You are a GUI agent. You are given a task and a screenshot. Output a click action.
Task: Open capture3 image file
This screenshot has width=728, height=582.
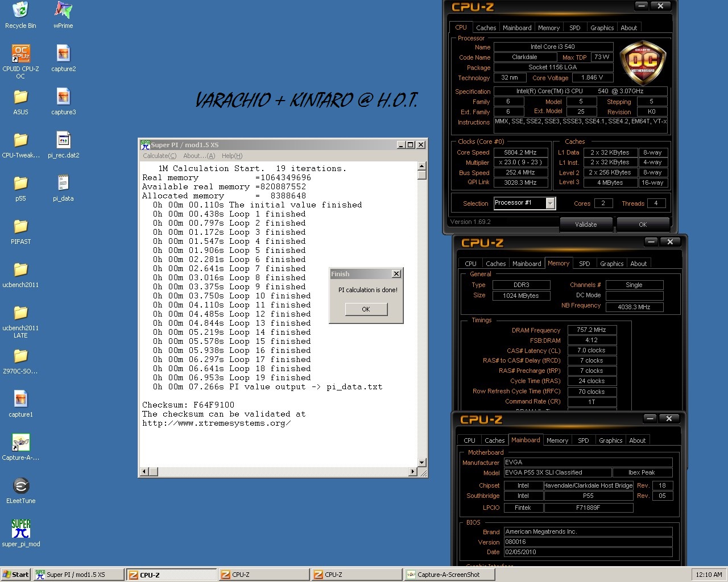pyautogui.click(x=63, y=102)
